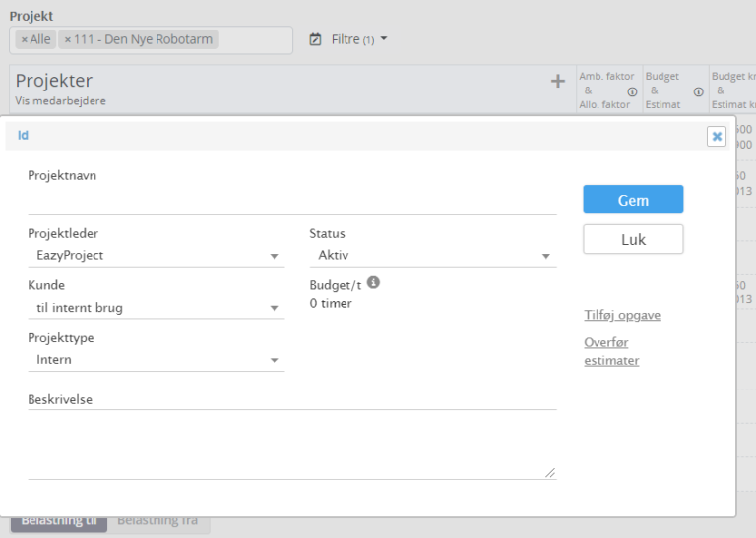
Task: Click the 'Tilføj opgave' link
Action: click(622, 315)
